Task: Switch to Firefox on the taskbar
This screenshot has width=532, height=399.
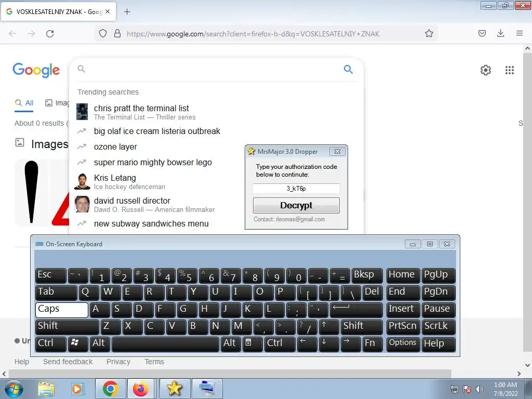Action: click(x=141, y=389)
